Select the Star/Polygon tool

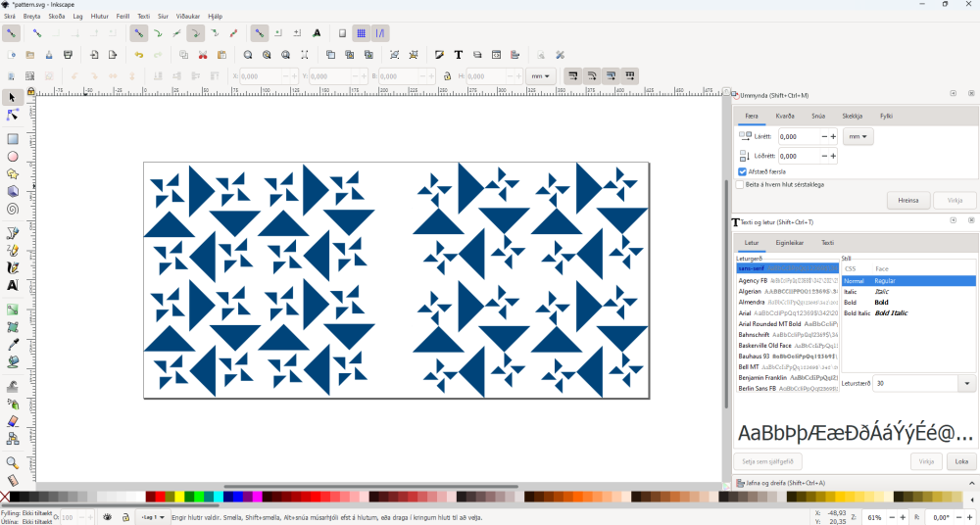(x=12, y=173)
